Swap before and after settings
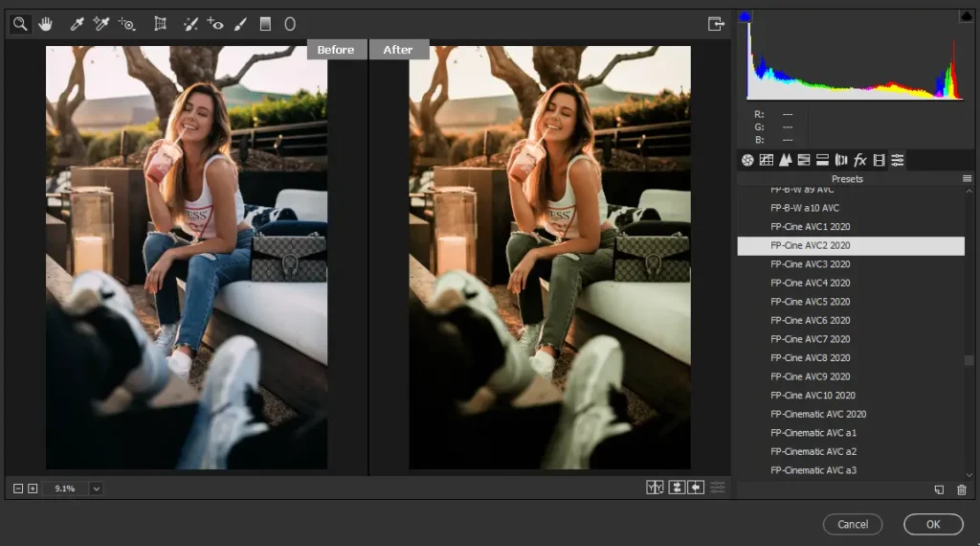Screen dimensions: 980x546 677,488
